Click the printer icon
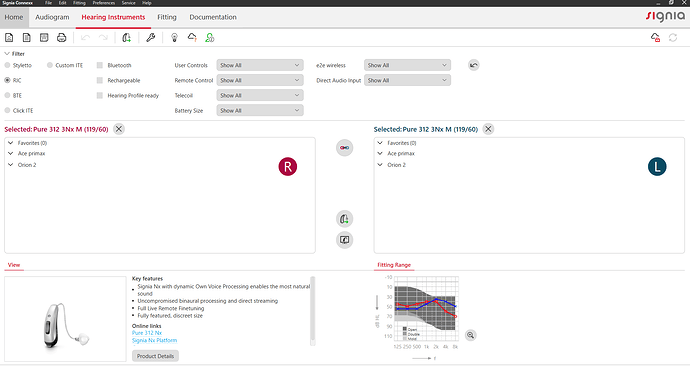 62,38
